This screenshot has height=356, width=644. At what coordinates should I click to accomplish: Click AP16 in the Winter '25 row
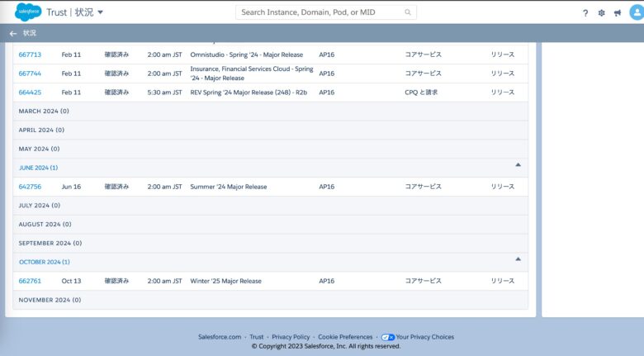click(x=326, y=281)
